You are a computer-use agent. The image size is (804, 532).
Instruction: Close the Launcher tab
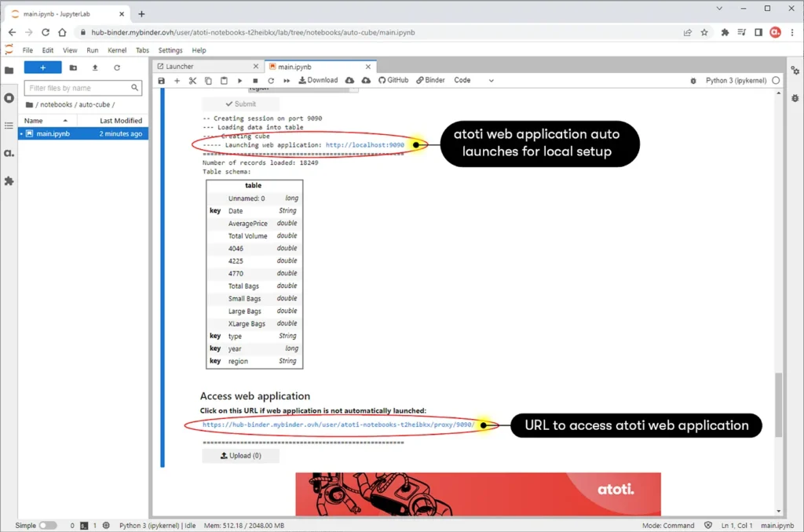pyautogui.click(x=256, y=67)
